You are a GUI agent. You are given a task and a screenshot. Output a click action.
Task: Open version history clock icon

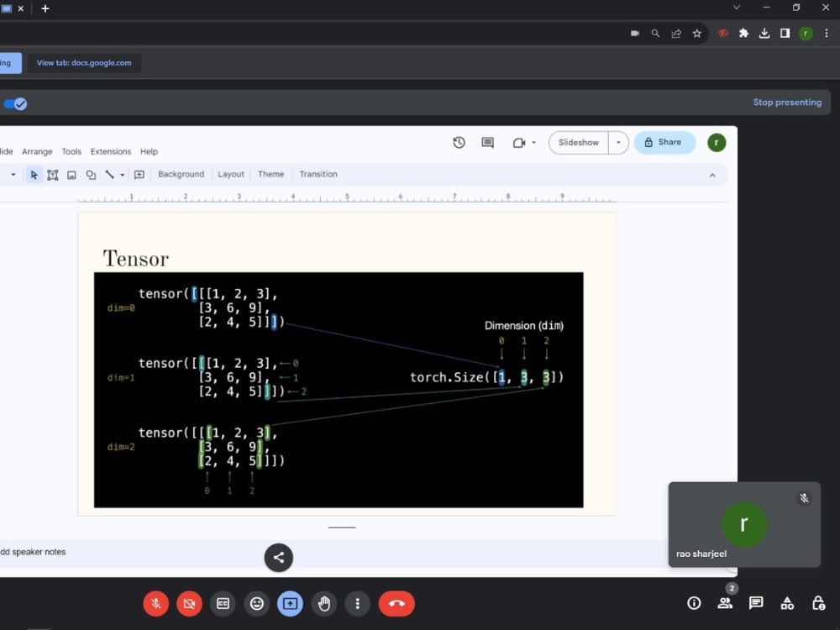pos(459,143)
